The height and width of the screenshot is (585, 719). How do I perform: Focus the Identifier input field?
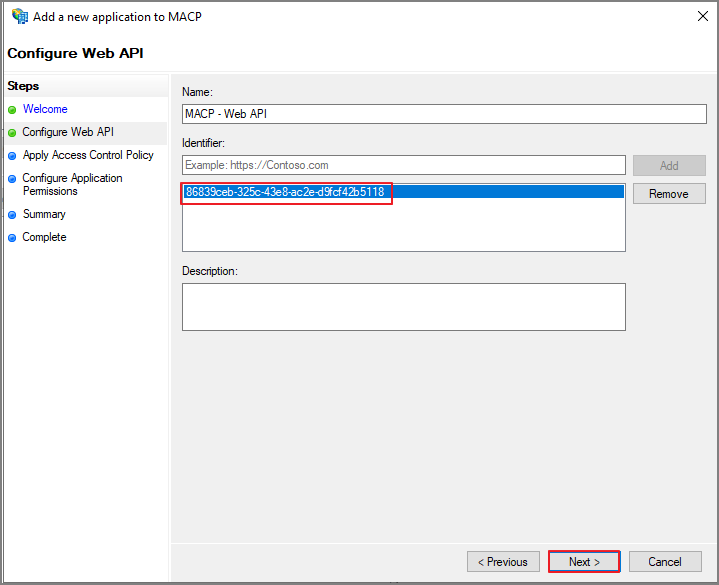404,165
